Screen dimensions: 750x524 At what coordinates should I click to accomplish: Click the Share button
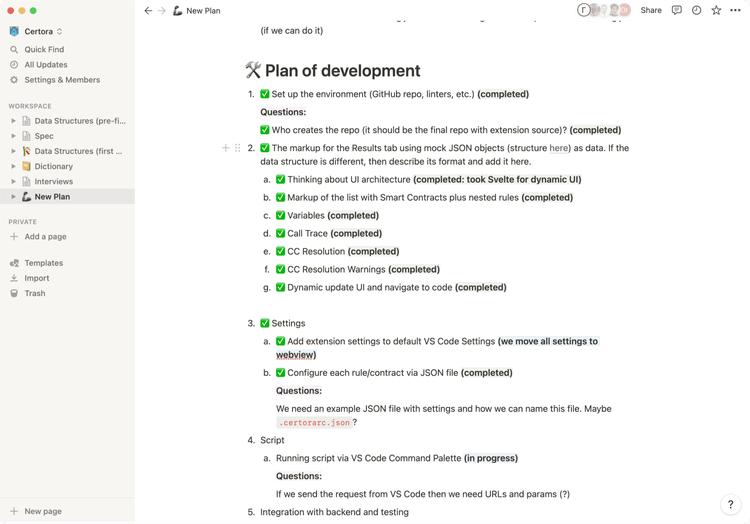(651, 10)
